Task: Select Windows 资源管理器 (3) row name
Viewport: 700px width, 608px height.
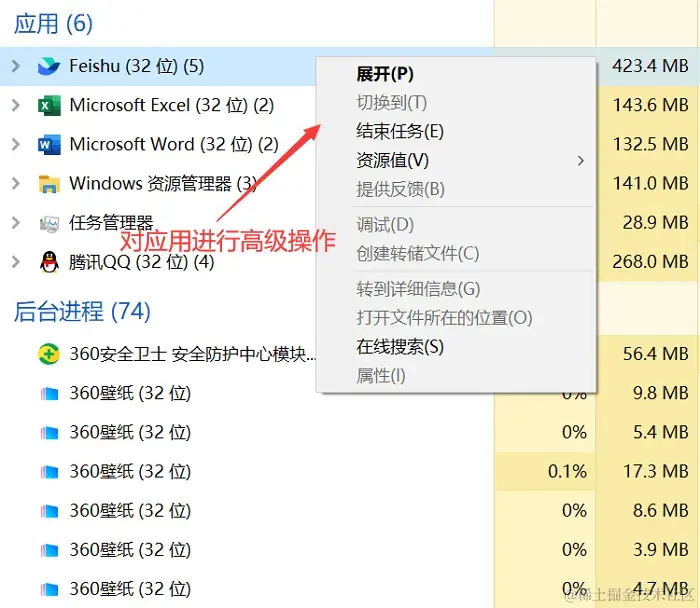Action: tap(163, 184)
